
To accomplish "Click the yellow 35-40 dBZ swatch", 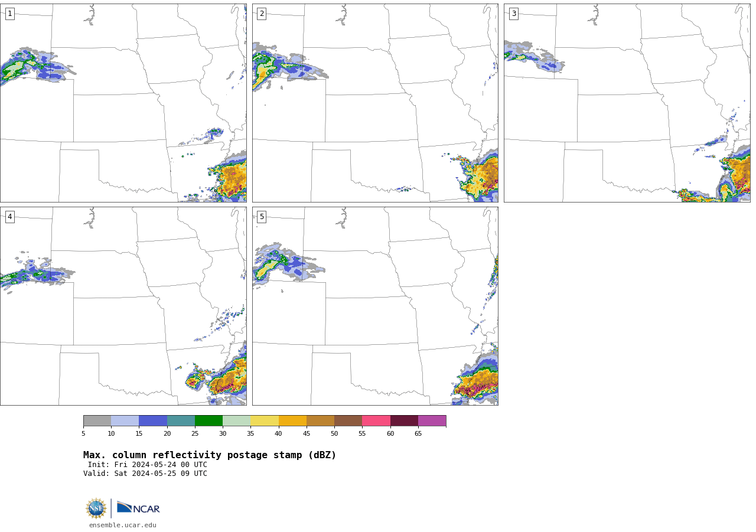I will [x=265, y=420].
